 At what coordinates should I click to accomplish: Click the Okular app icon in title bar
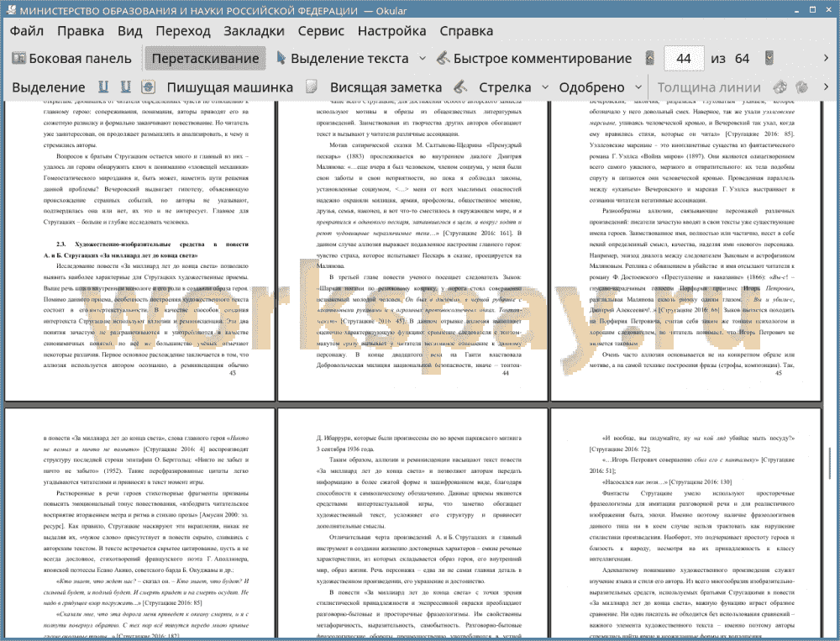(10, 9)
